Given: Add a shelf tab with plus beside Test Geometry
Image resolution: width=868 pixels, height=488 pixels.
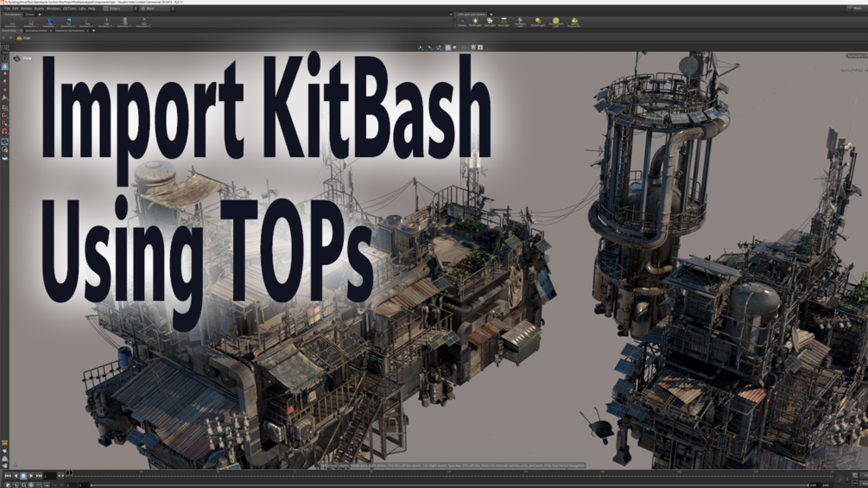Looking at the screenshot, I should [40, 15].
